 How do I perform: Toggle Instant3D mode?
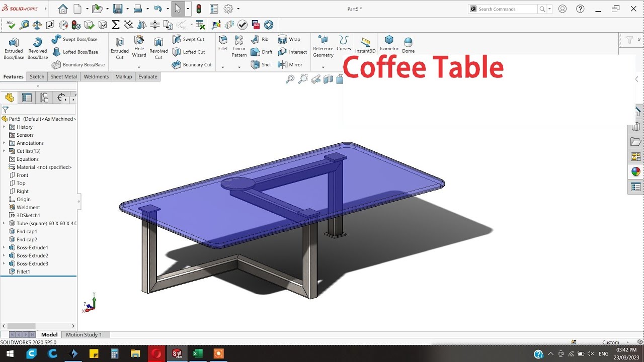[365, 45]
